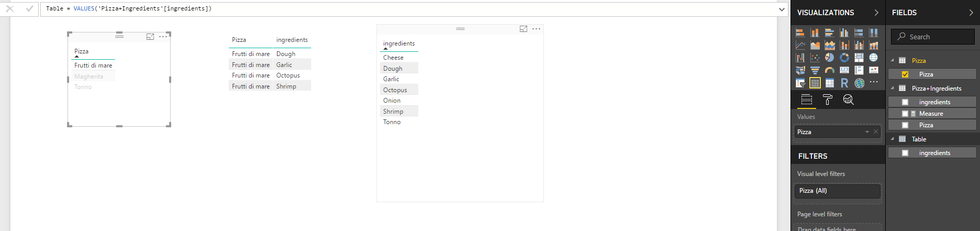The width and height of the screenshot is (980, 231).
Task: Open the Pizza value field dropdown
Action: point(867,132)
